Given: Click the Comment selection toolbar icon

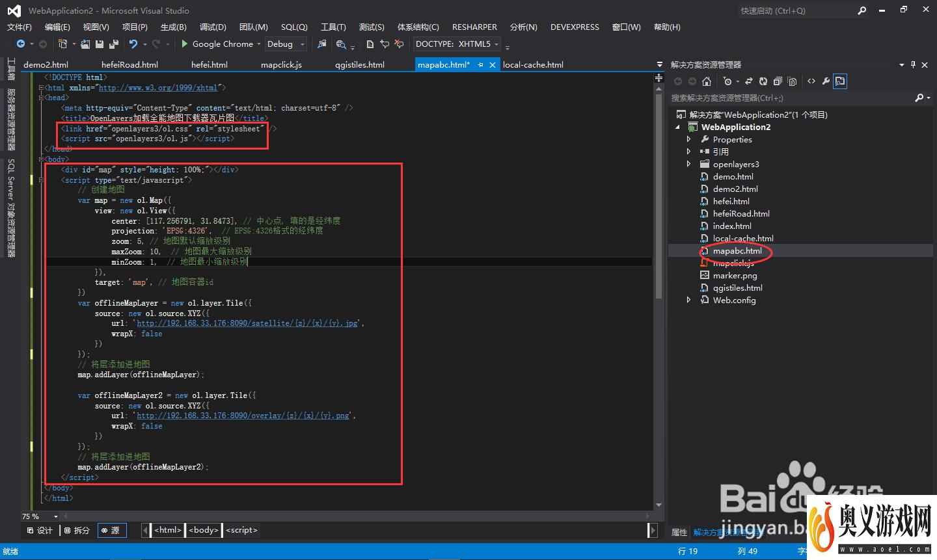Looking at the screenshot, I should [385, 44].
